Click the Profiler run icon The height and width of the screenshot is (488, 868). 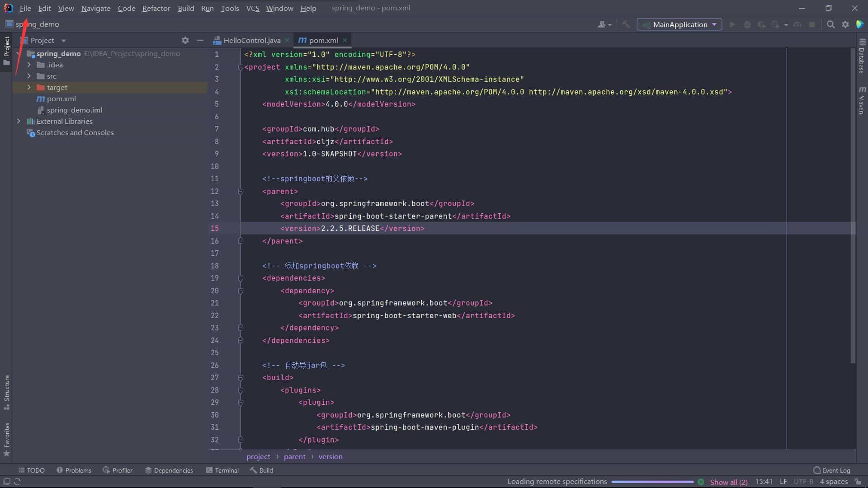[x=775, y=24]
